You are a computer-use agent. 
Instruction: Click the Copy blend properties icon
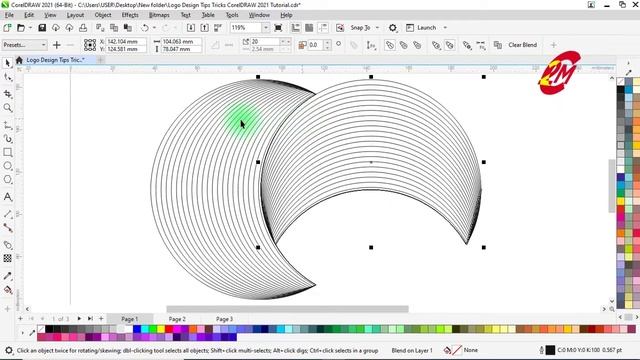point(498,45)
